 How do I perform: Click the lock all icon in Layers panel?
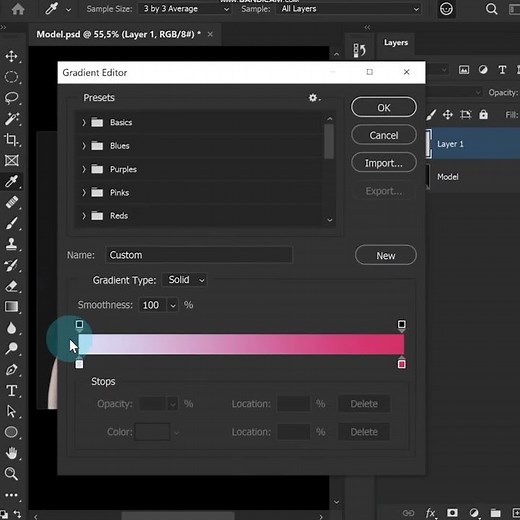tap(483, 115)
